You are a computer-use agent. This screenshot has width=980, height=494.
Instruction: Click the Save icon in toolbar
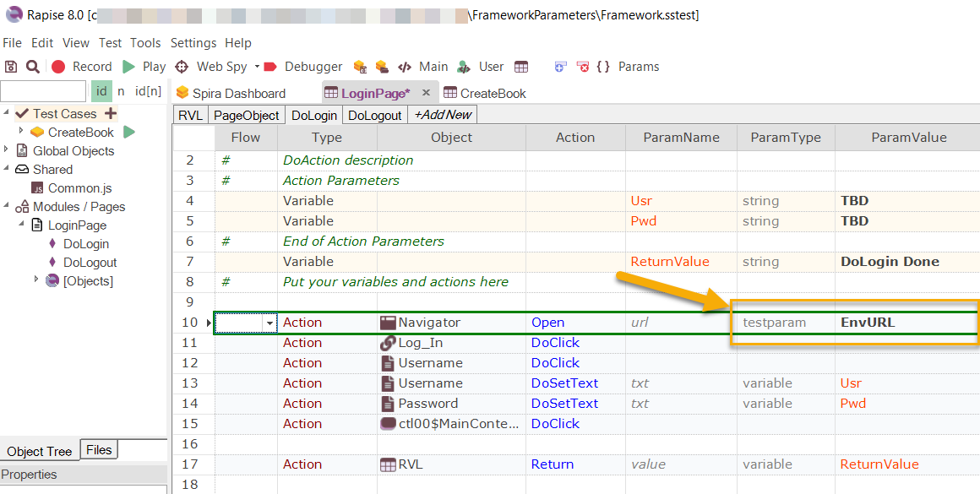[x=11, y=67]
